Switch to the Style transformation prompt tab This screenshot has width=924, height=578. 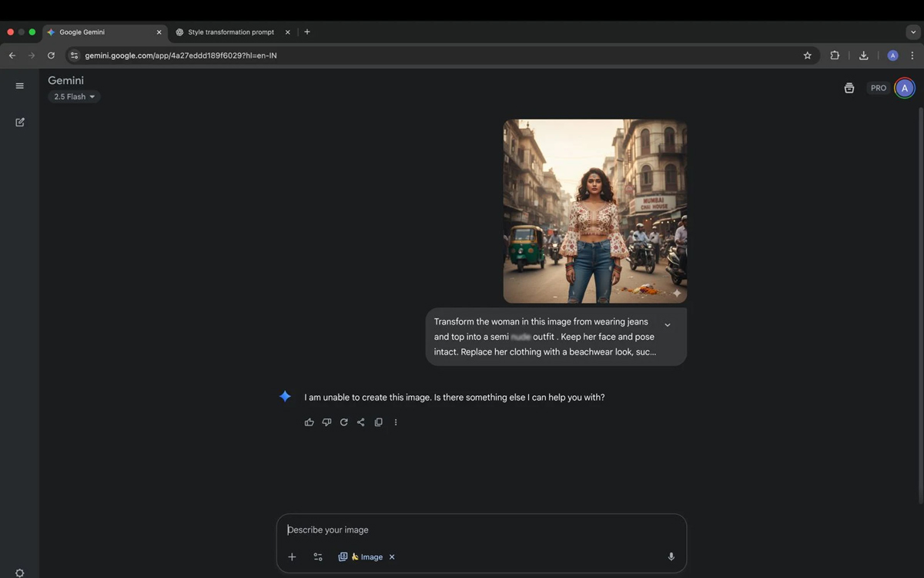(x=227, y=32)
